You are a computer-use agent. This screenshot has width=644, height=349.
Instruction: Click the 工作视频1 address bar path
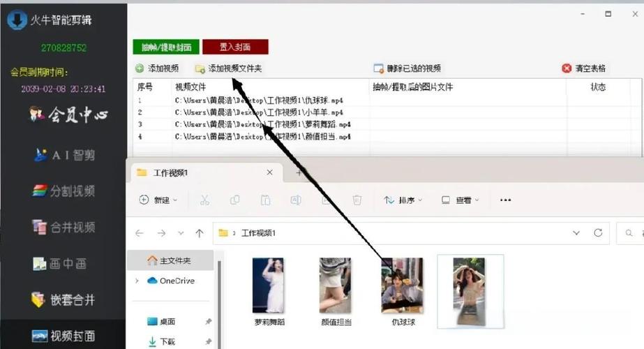click(x=258, y=233)
